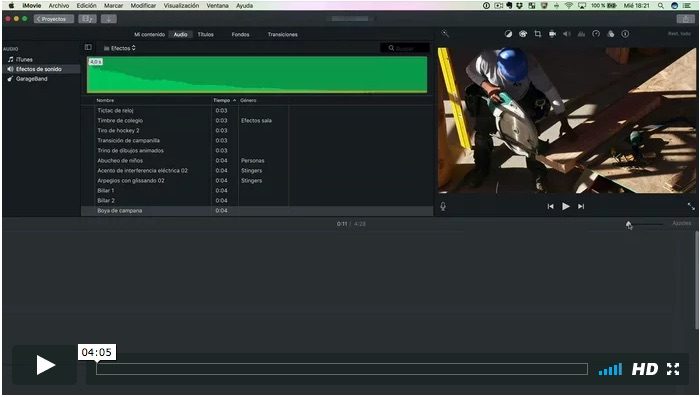The width and height of the screenshot is (700, 397).
Task: Switch to the Transiciones tab
Action: [x=283, y=34]
